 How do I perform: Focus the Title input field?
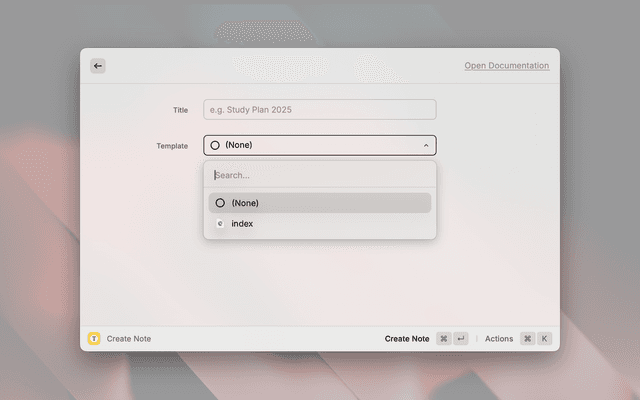320,109
